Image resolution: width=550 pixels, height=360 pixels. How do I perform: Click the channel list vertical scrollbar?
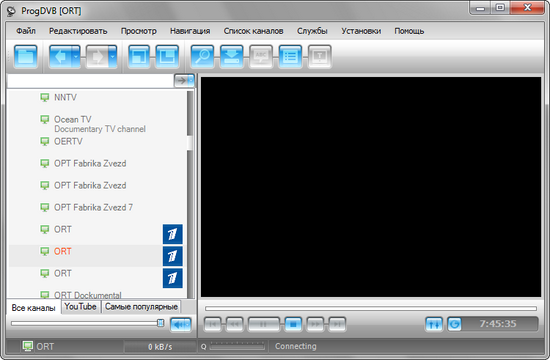tap(190, 195)
